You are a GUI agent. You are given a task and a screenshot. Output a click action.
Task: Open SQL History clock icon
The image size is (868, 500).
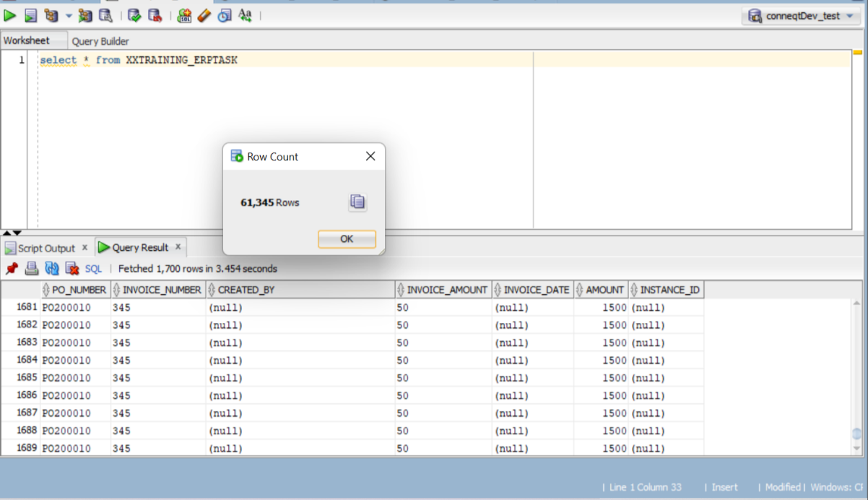pos(225,15)
